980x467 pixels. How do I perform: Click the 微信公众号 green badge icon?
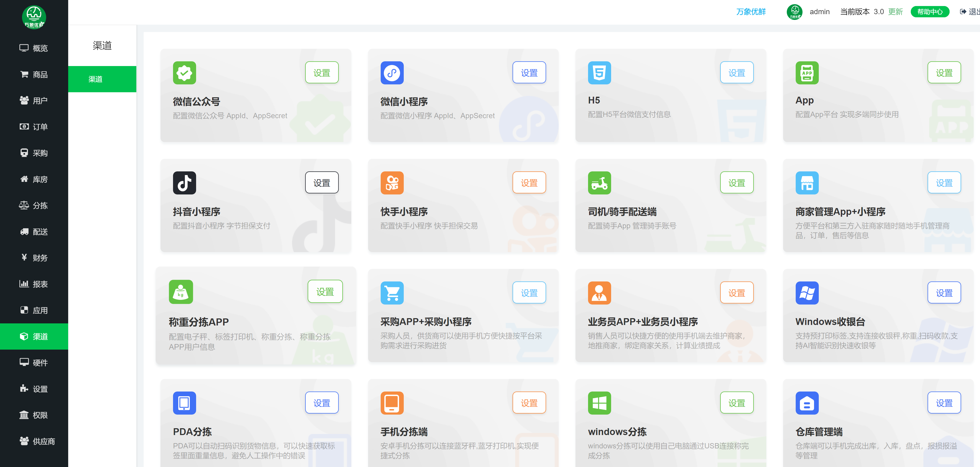pyautogui.click(x=185, y=73)
